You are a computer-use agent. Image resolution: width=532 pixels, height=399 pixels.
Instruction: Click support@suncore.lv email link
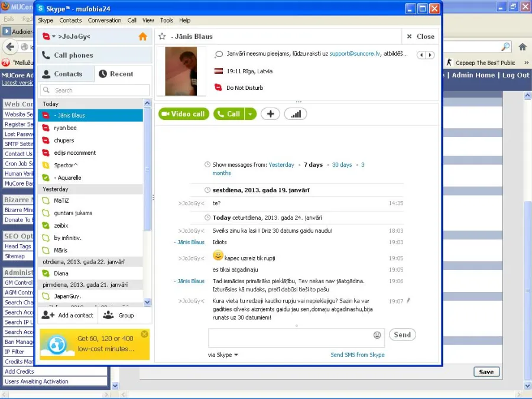[355, 54]
